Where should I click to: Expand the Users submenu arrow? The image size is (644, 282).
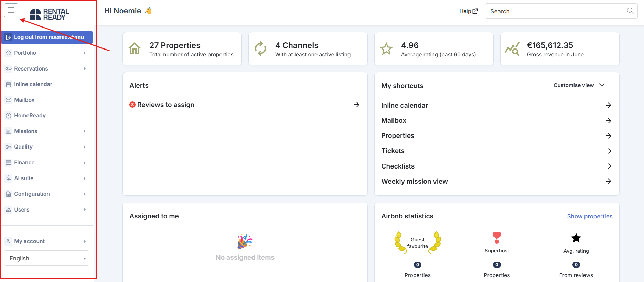(x=85, y=210)
